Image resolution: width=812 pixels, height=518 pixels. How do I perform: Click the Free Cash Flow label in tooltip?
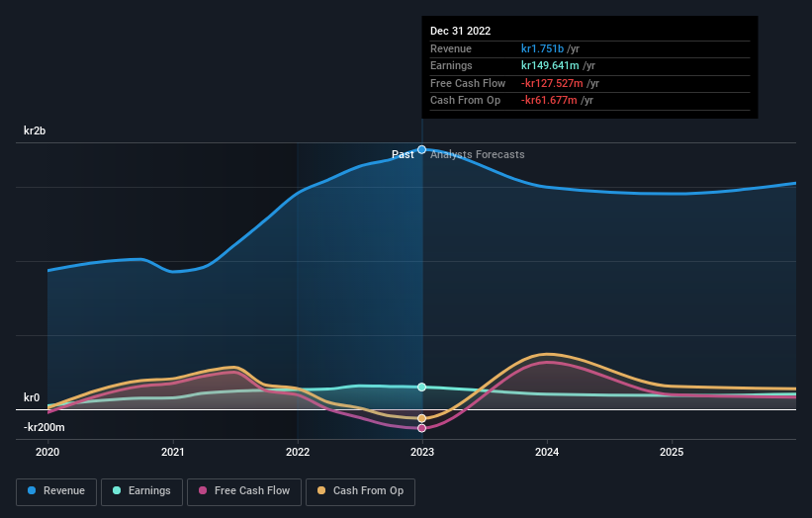468,83
